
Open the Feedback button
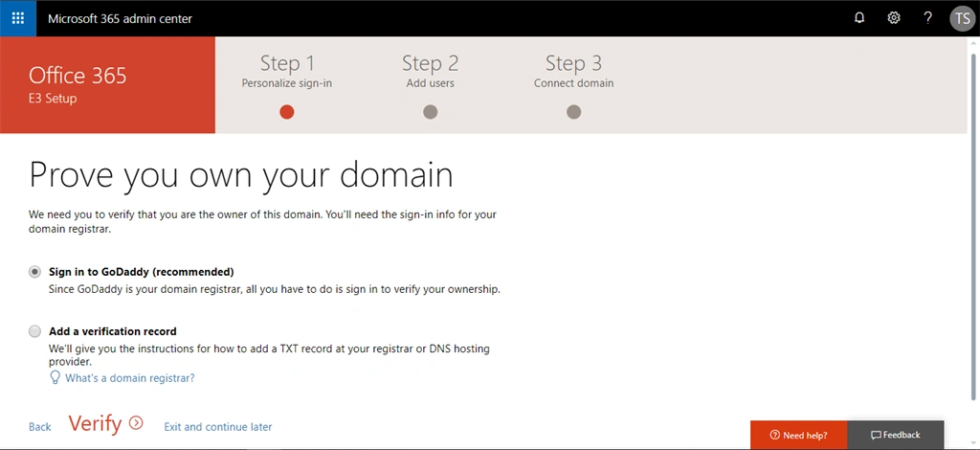896,435
